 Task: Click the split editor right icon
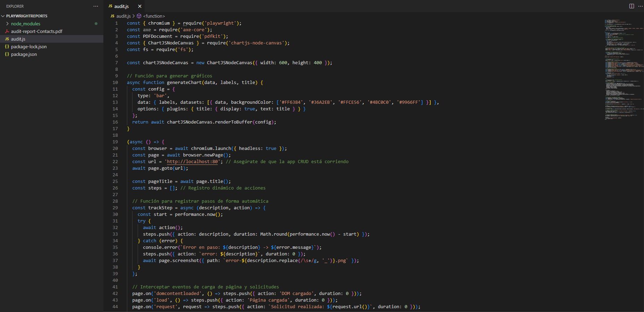[x=632, y=6]
